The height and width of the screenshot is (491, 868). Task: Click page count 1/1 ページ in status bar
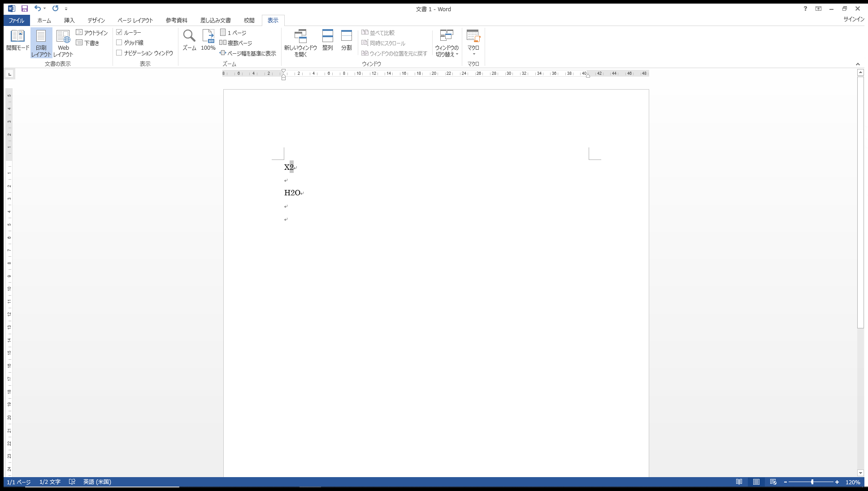pos(19,482)
